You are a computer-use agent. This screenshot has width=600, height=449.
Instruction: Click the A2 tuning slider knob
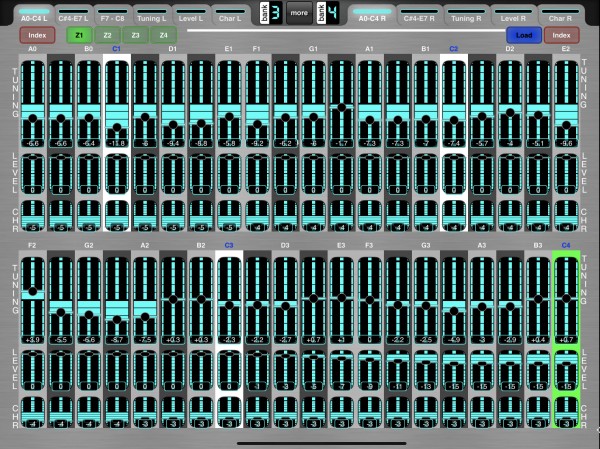point(145,317)
